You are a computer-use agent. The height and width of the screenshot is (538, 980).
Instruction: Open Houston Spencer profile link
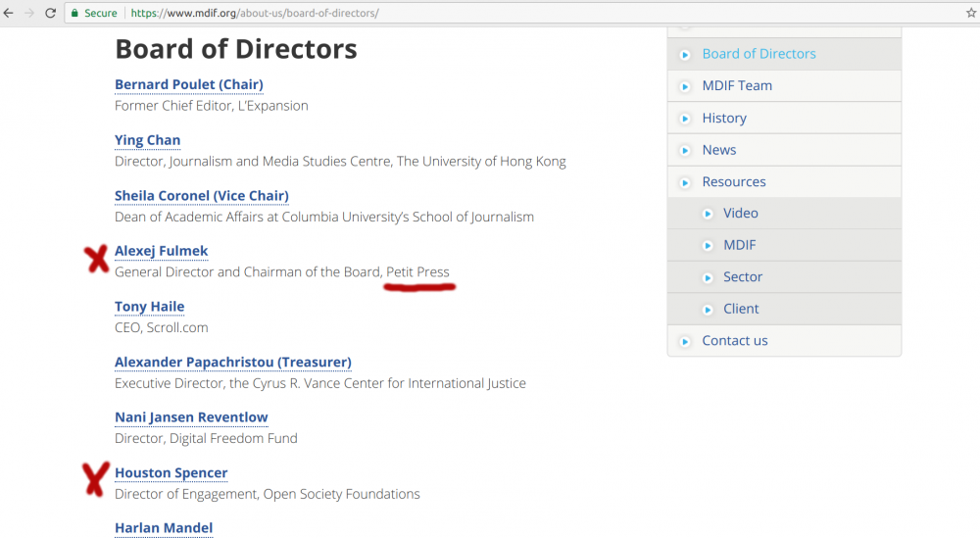click(x=171, y=473)
